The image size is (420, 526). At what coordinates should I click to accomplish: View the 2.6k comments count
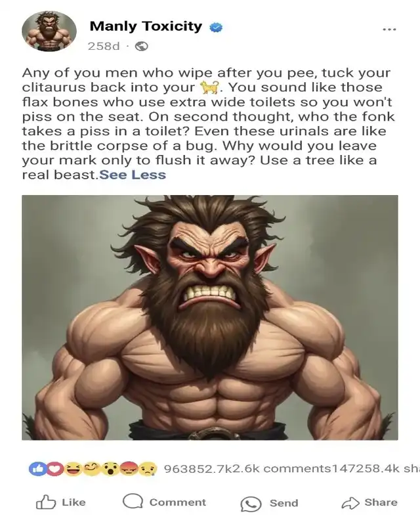(287, 468)
